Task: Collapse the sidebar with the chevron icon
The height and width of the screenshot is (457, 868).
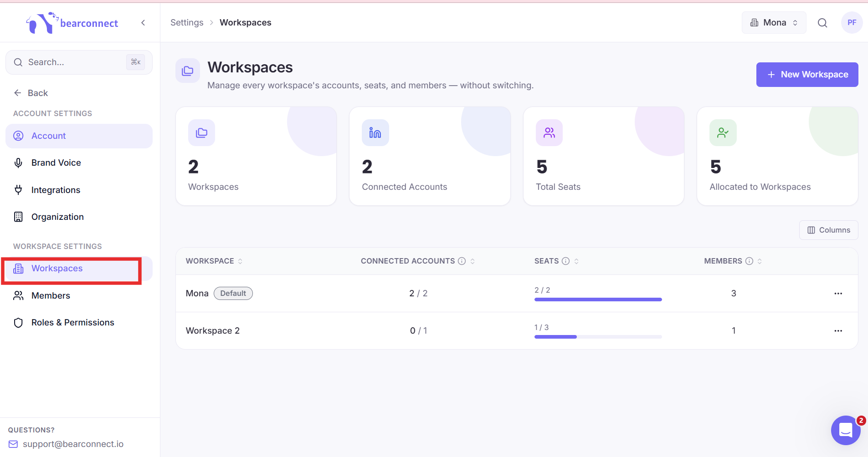Action: [x=143, y=23]
